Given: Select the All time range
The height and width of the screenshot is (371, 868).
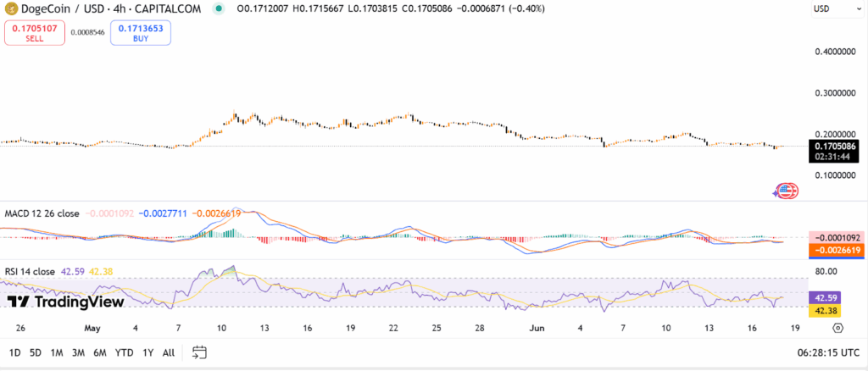Looking at the screenshot, I should [169, 352].
